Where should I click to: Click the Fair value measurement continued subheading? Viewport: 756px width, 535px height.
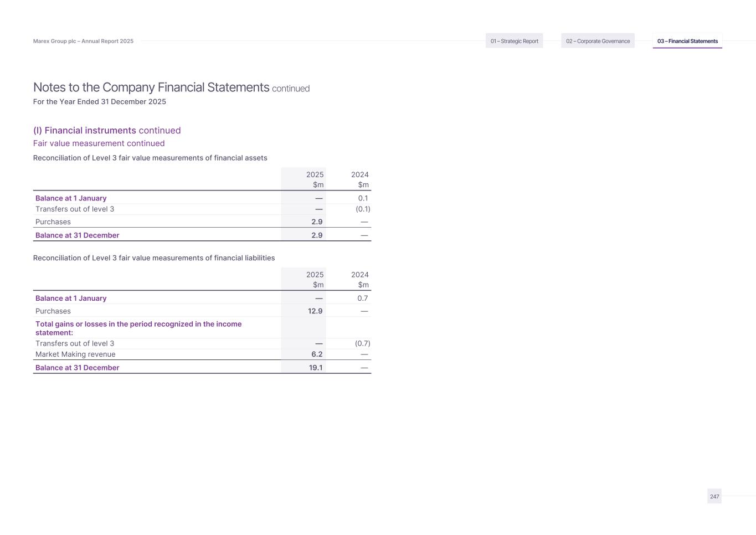tap(99, 143)
